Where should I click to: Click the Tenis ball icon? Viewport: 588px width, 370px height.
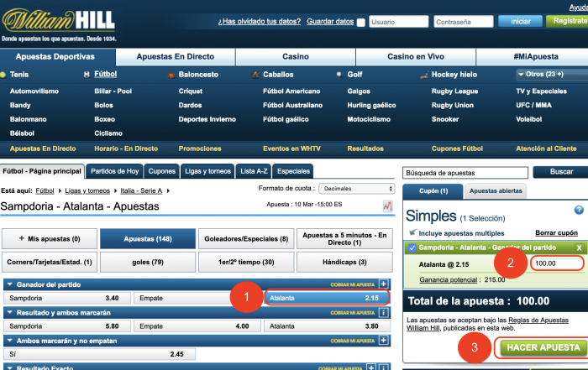(3, 75)
